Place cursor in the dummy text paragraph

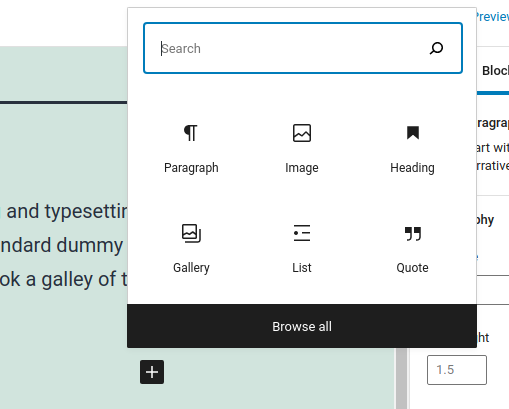(x=63, y=245)
